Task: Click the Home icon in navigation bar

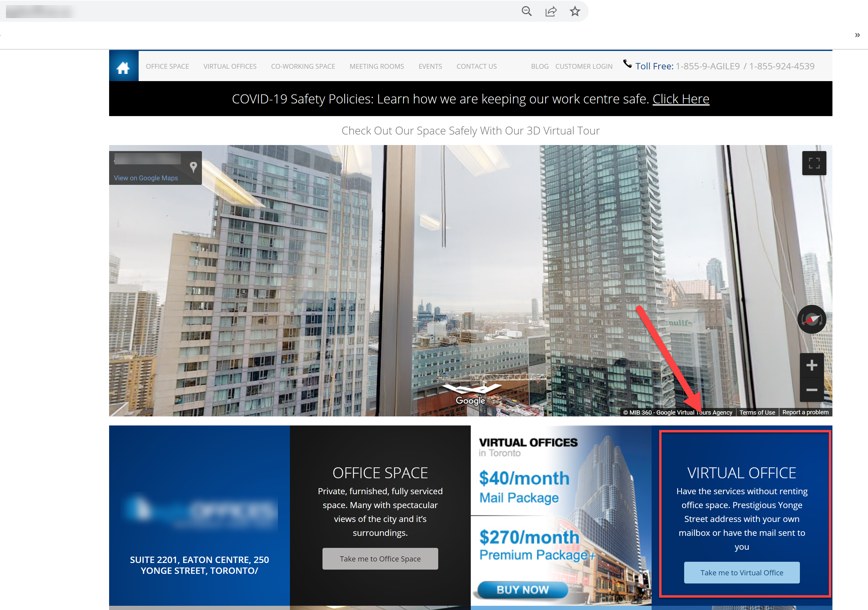Action: 123,65
